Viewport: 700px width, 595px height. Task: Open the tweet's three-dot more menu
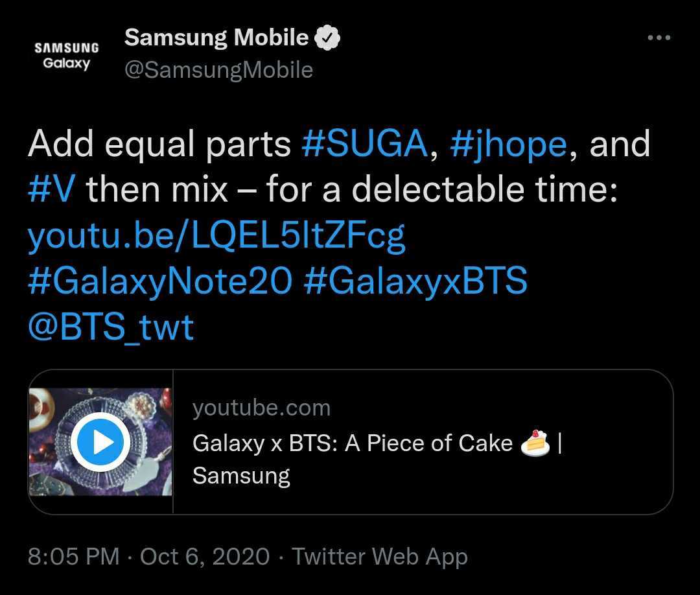(659, 38)
